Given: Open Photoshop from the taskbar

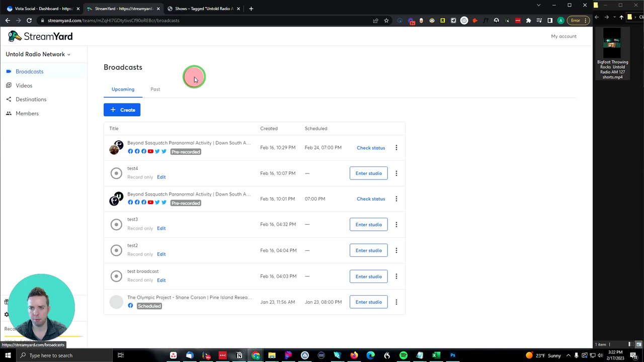Looking at the screenshot, I should tap(453, 355).
